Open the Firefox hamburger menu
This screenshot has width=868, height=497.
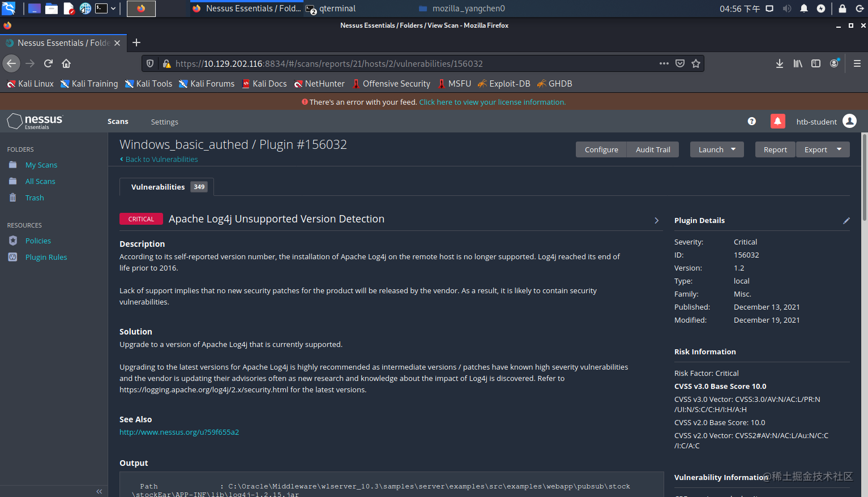[857, 63]
